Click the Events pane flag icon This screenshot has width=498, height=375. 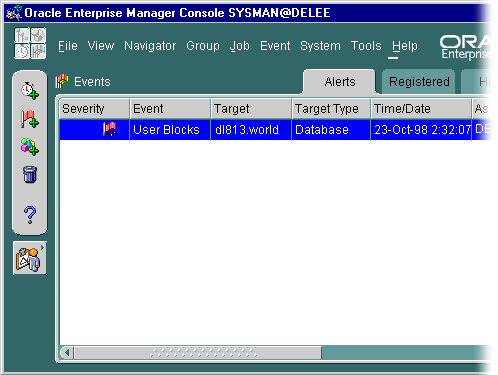(x=62, y=81)
